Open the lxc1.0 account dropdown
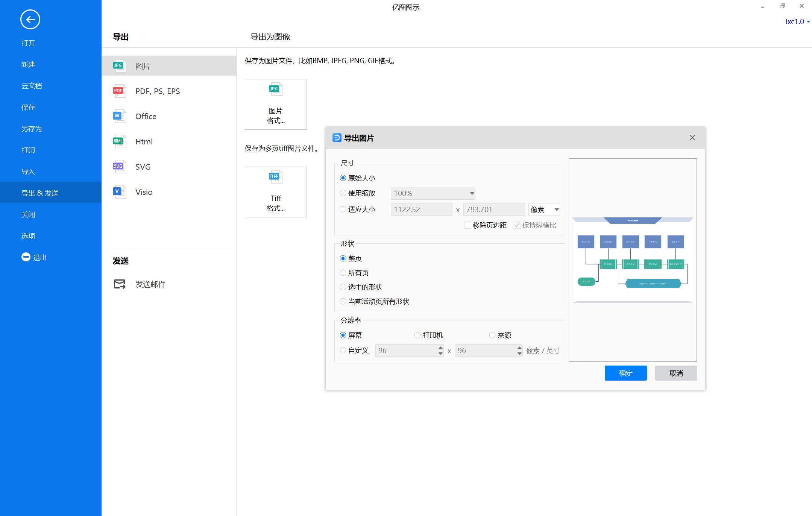812x516 pixels. click(x=797, y=22)
